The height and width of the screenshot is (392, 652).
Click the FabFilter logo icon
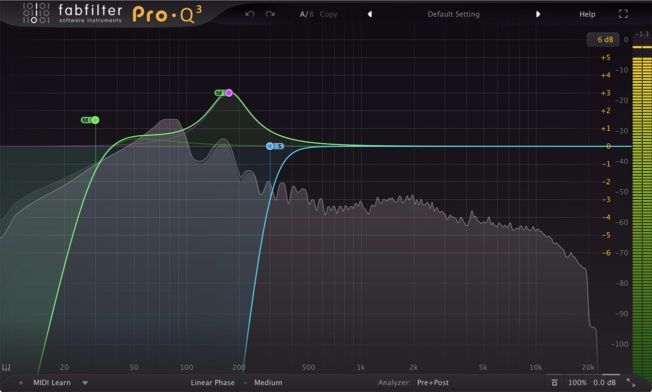36,13
